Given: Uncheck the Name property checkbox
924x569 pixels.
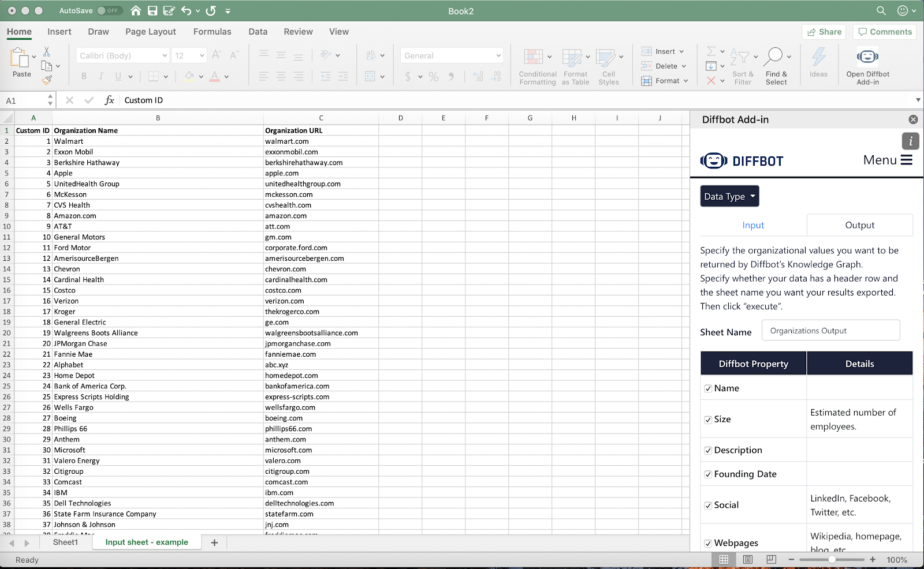Looking at the screenshot, I should [708, 388].
